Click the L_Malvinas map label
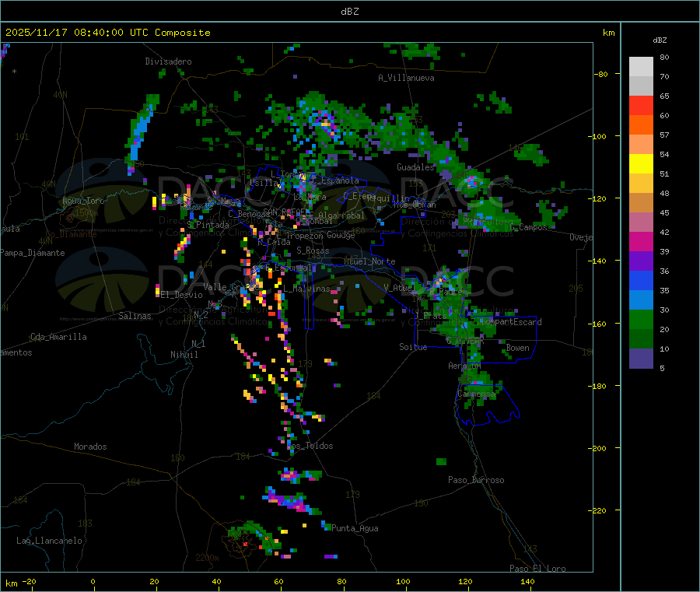The image size is (700, 592). tap(306, 289)
